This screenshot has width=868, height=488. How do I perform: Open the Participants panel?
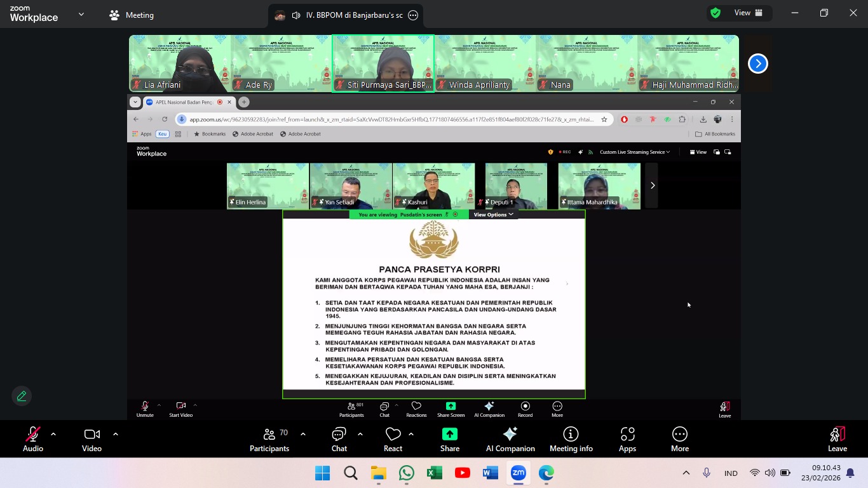(x=269, y=439)
